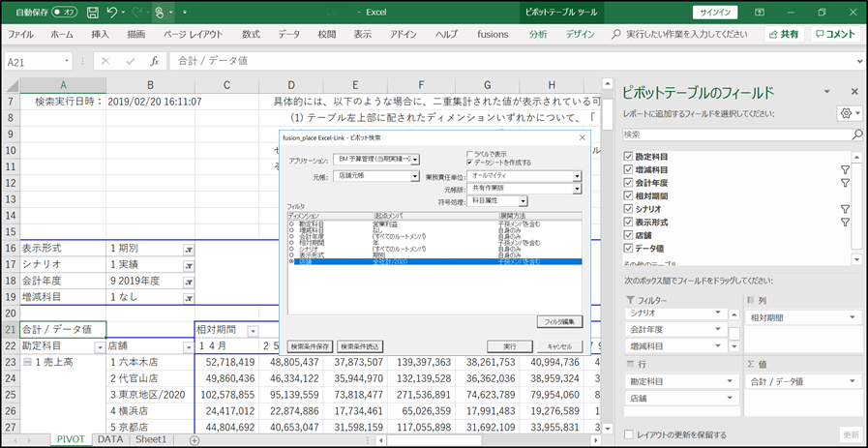Expand the formula bar chevron
Image resolution: width=868 pixels, height=448 pixels.
(859, 62)
